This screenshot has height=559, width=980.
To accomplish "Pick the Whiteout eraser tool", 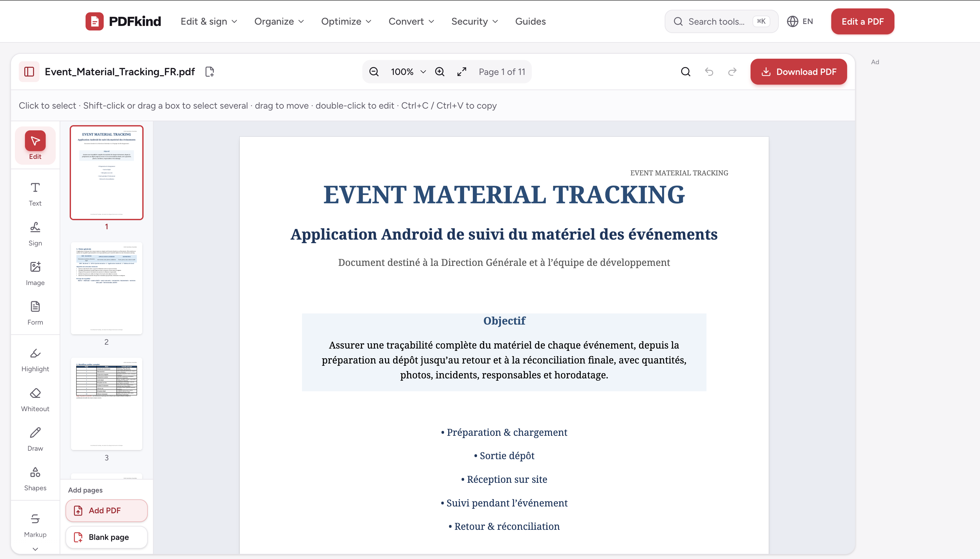I will [x=35, y=400].
